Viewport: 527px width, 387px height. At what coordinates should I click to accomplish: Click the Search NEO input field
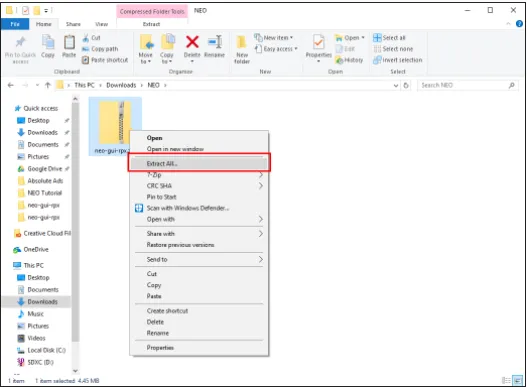464,85
